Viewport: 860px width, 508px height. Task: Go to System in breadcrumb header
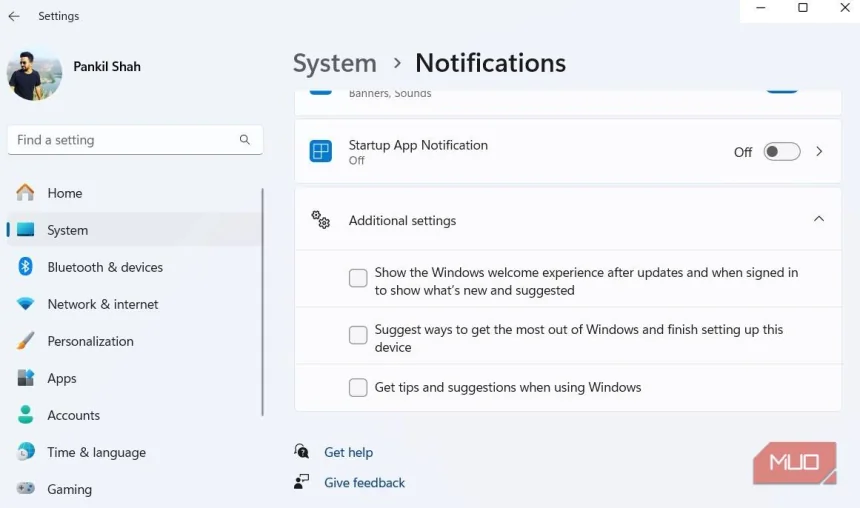(x=334, y=63)
